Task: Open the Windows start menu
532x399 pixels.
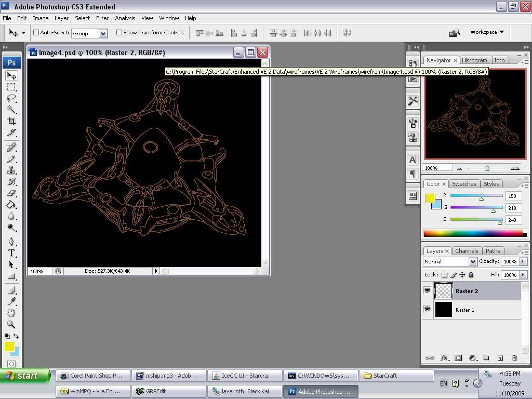Action: [x=24, y=376]
